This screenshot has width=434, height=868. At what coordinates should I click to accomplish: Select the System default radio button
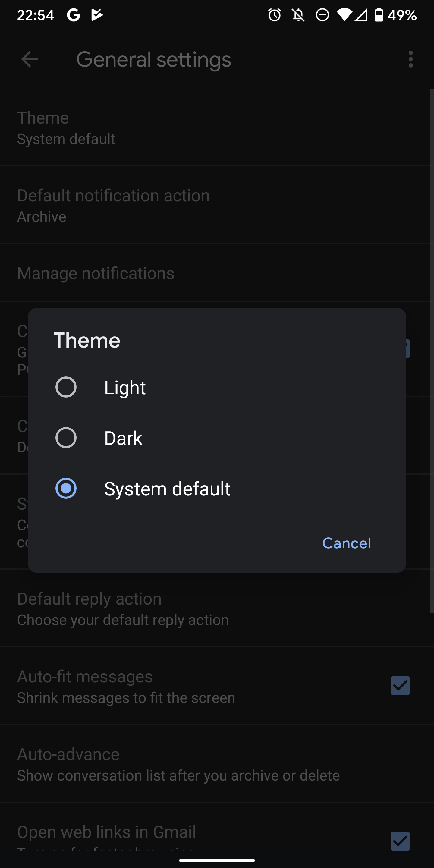coord(66,489)
